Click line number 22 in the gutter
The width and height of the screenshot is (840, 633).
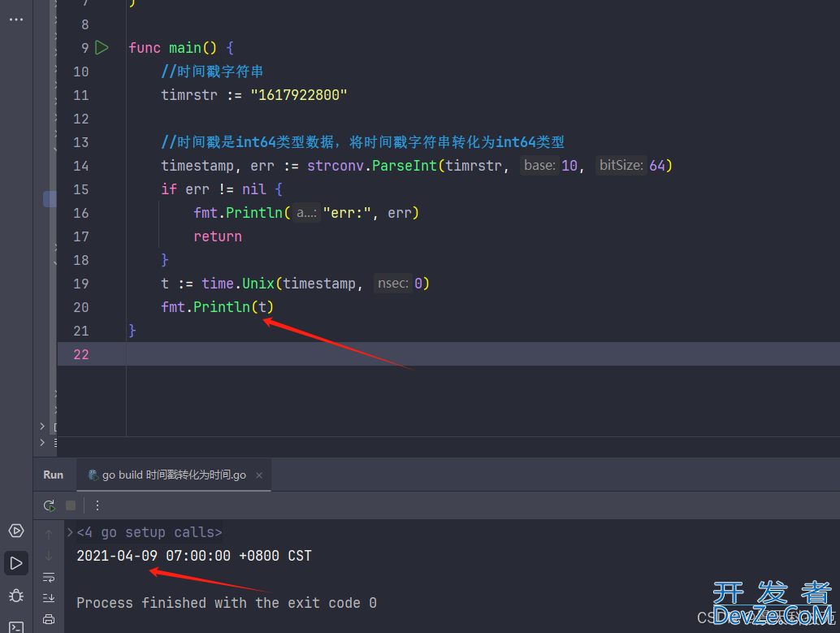click(x=81, y=354)
